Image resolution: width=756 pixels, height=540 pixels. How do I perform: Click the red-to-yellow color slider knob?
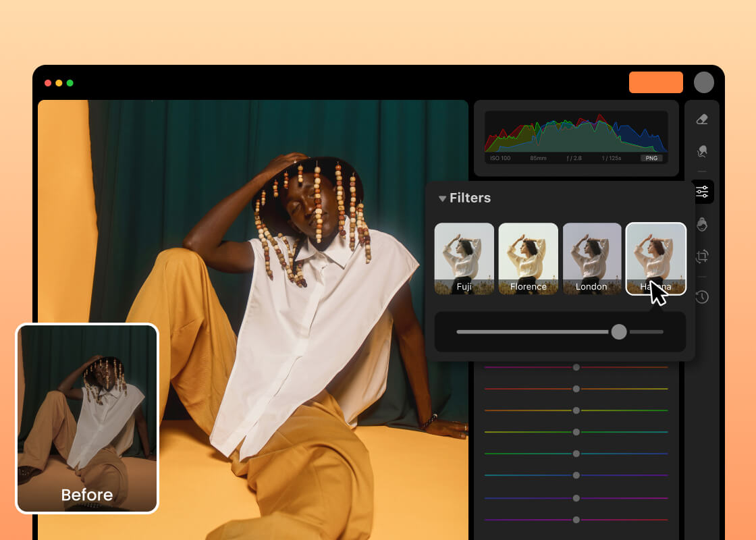point(576,389)
